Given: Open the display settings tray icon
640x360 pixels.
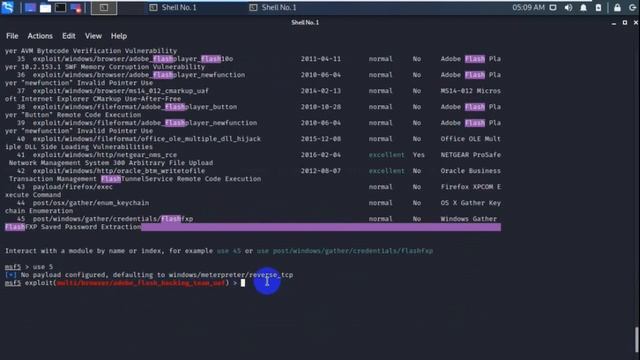Looking at the screenshot, I should pos(553,8).
